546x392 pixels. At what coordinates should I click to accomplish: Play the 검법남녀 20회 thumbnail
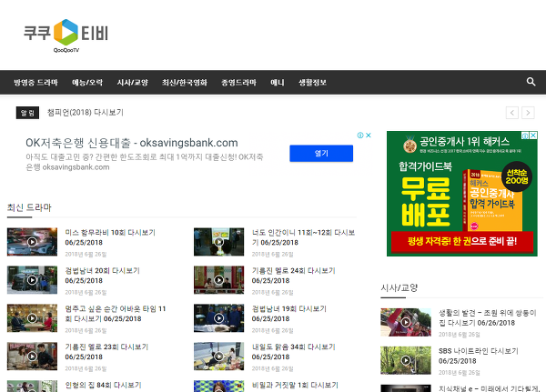click(32, 280)
